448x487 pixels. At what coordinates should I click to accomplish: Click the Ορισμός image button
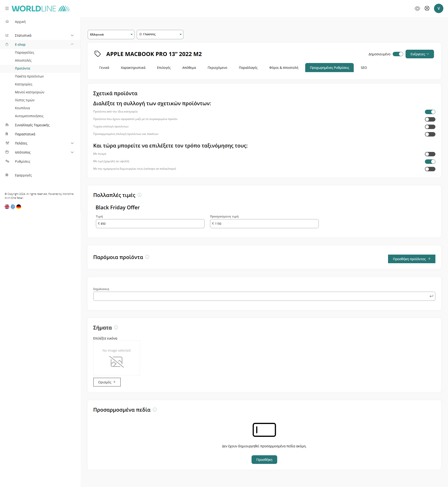click(x=107, y=382)
